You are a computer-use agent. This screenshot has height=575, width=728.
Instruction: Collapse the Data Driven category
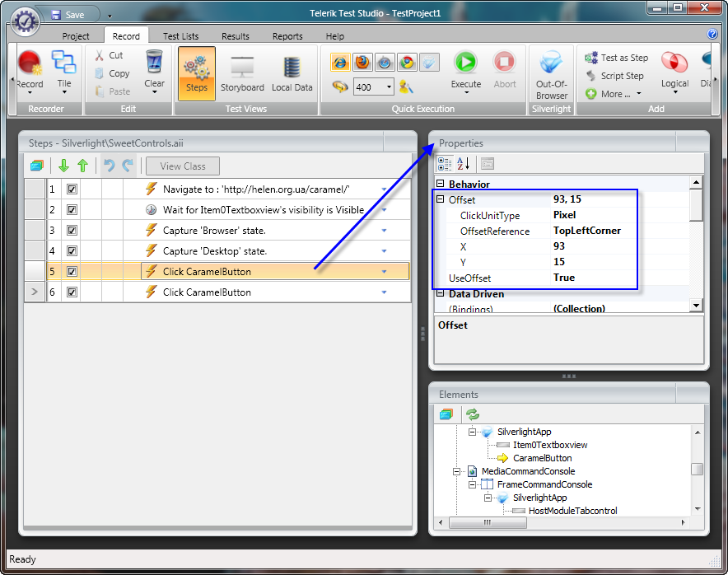point(440,293)
